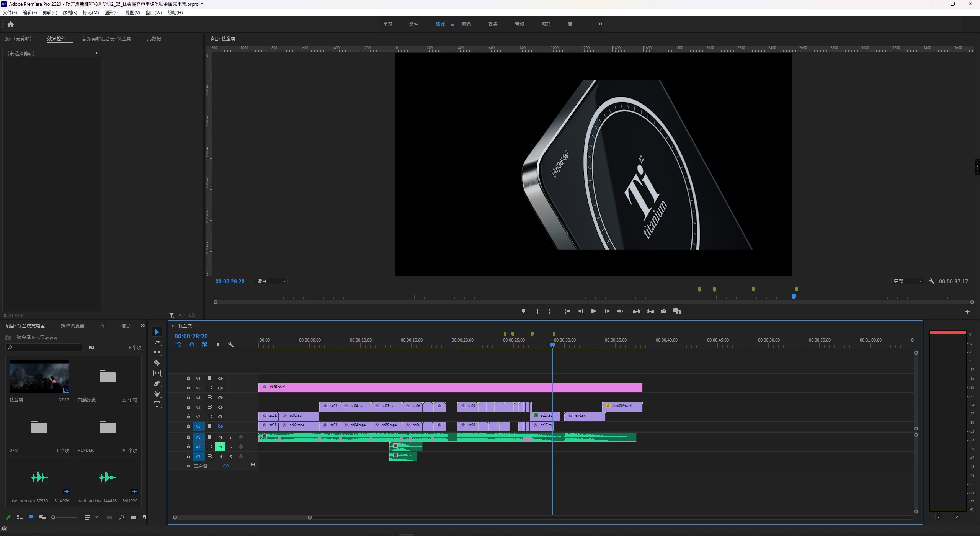Select the Selection tool arrow
The image size is (980, 536).
157,332
